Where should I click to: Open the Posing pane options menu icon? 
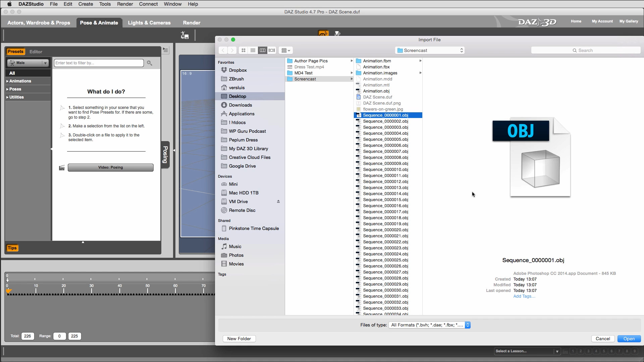[165, 50]
